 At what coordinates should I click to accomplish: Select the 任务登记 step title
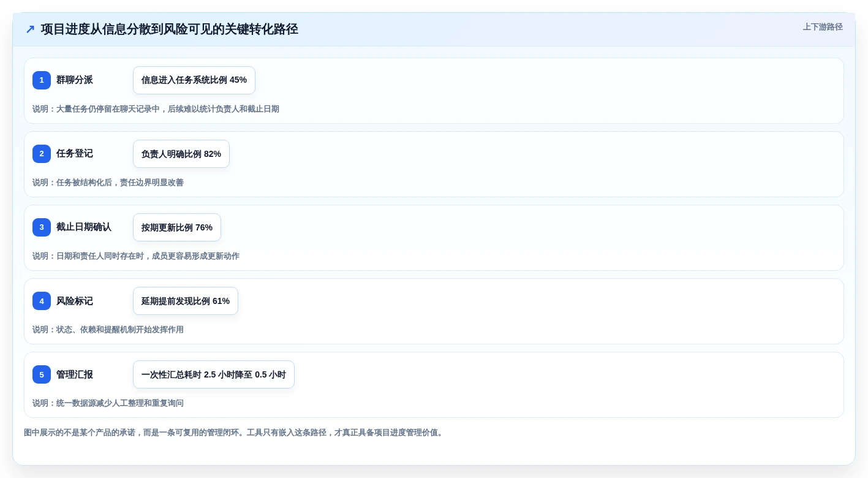click(75, 154)
